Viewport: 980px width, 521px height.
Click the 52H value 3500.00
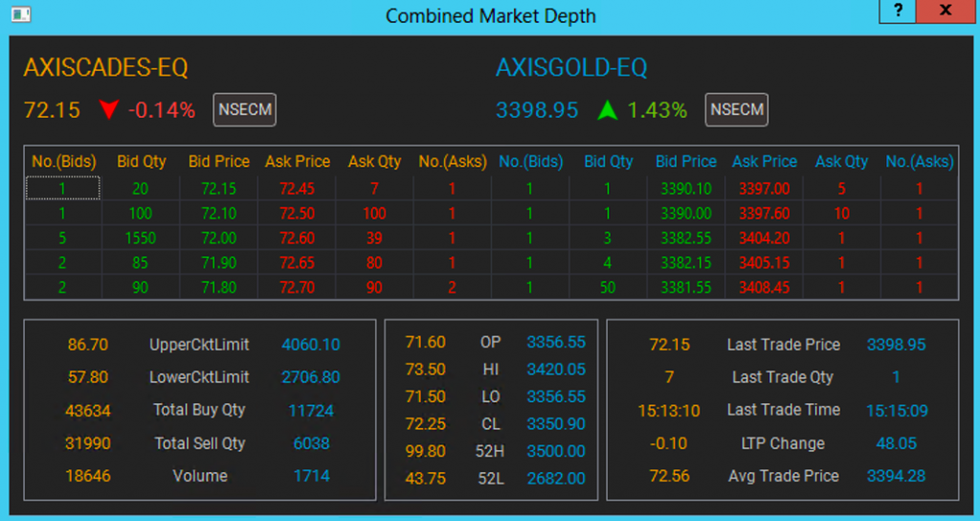click(556, 451)
